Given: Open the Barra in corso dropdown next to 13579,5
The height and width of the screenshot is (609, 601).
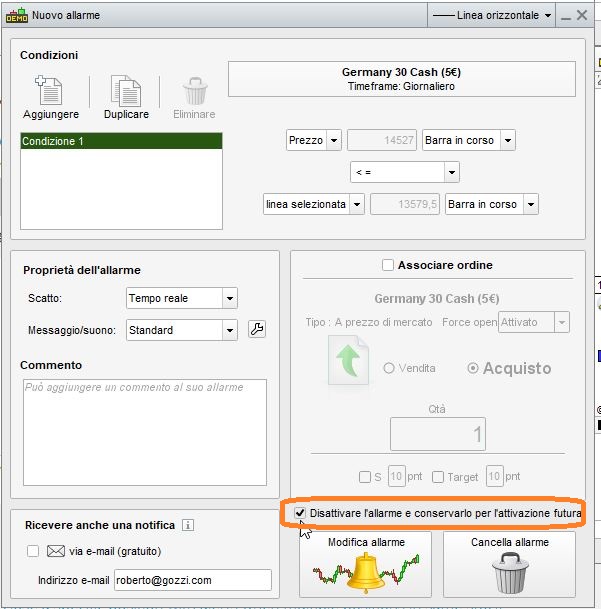Looking at the screenshot, I should [x=491, y=204].
